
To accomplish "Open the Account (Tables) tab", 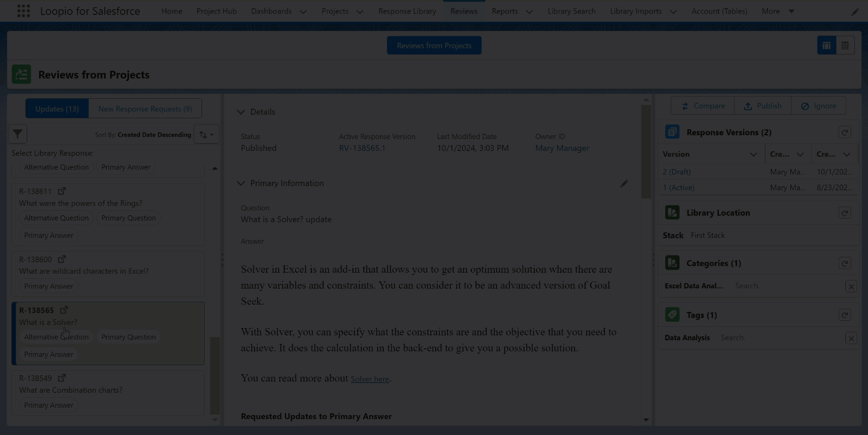I will [719, 11].
